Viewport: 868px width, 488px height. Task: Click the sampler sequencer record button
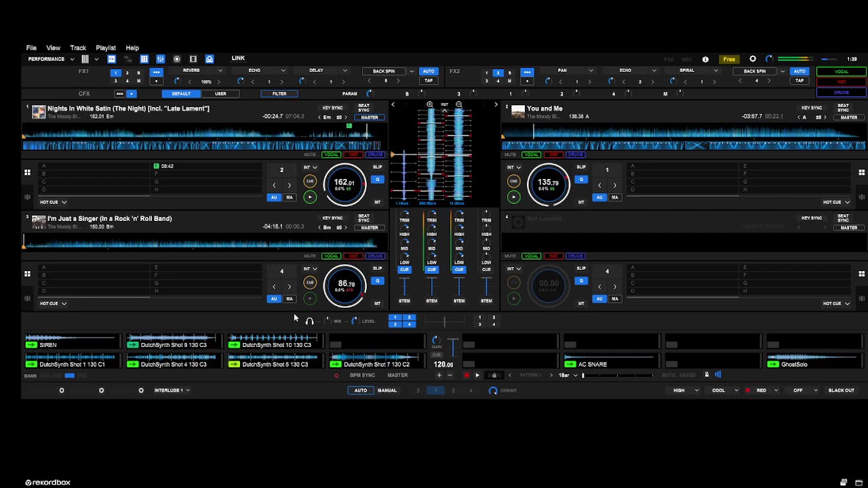pos(467,375)
